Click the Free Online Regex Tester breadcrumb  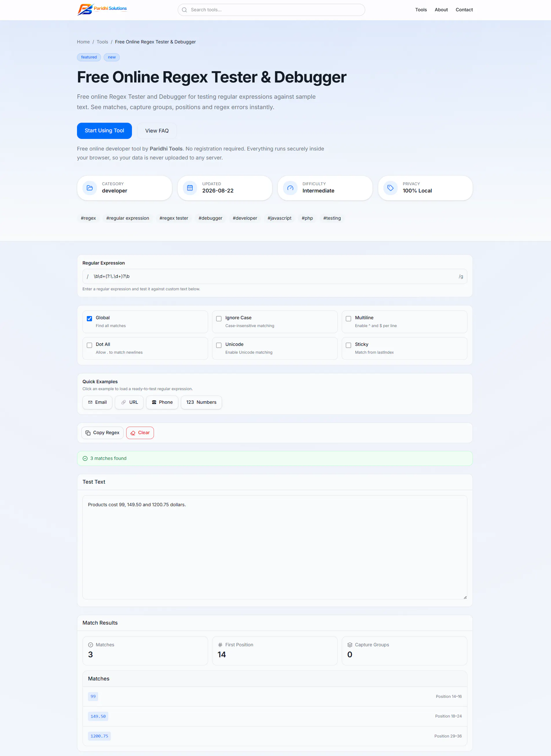click(x=155, y=42)
